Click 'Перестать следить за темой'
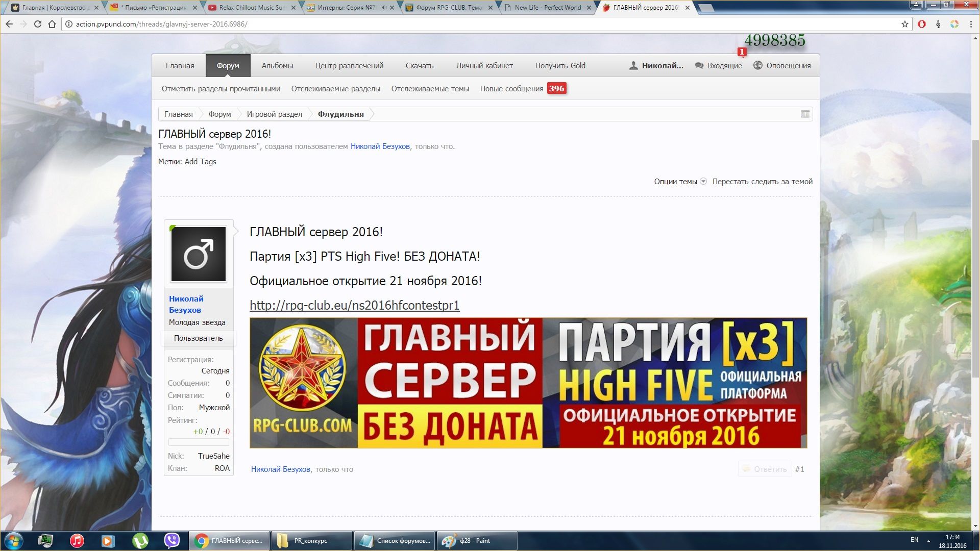The height and width of the screenshot is (551, 980). 763,182
